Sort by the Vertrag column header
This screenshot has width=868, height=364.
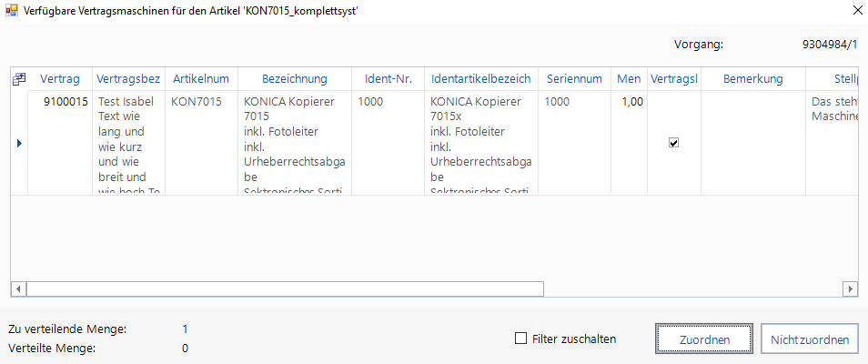click(x=59, y=79)
